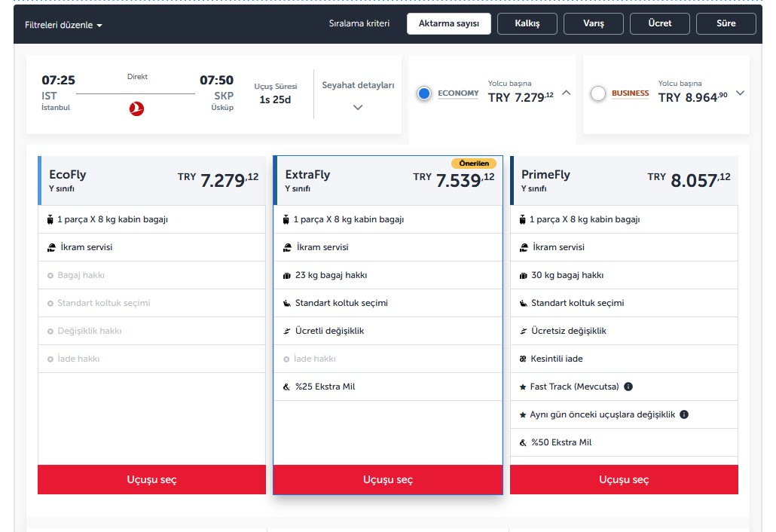The width and height of the screenshot is (776, 532).
Task: Click İkram servisi icon in ExtraFly
Action: coord(288,247)
